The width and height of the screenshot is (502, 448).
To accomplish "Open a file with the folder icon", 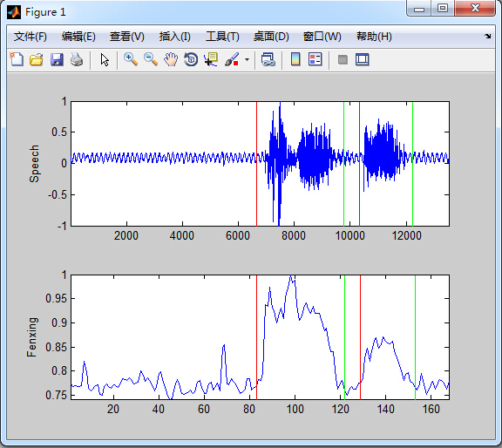I will click(37, 59).
